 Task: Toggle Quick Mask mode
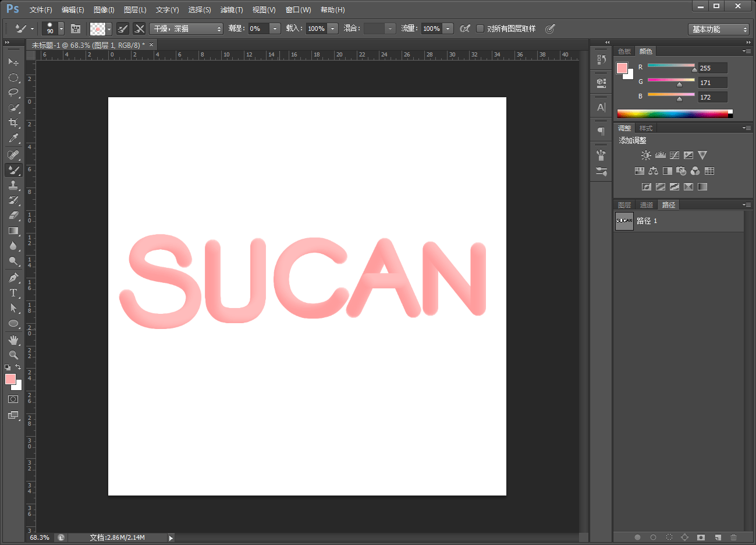(x=13, y=399)
